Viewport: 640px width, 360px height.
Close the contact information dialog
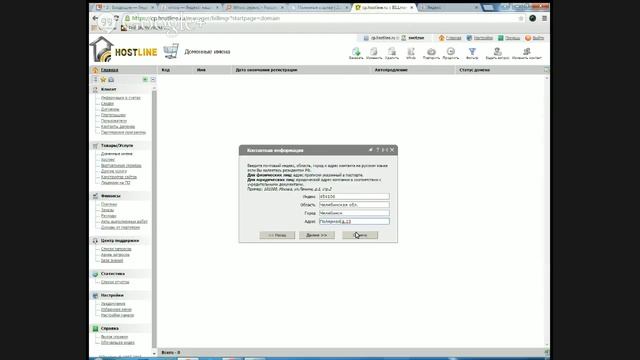click(392, 150)
